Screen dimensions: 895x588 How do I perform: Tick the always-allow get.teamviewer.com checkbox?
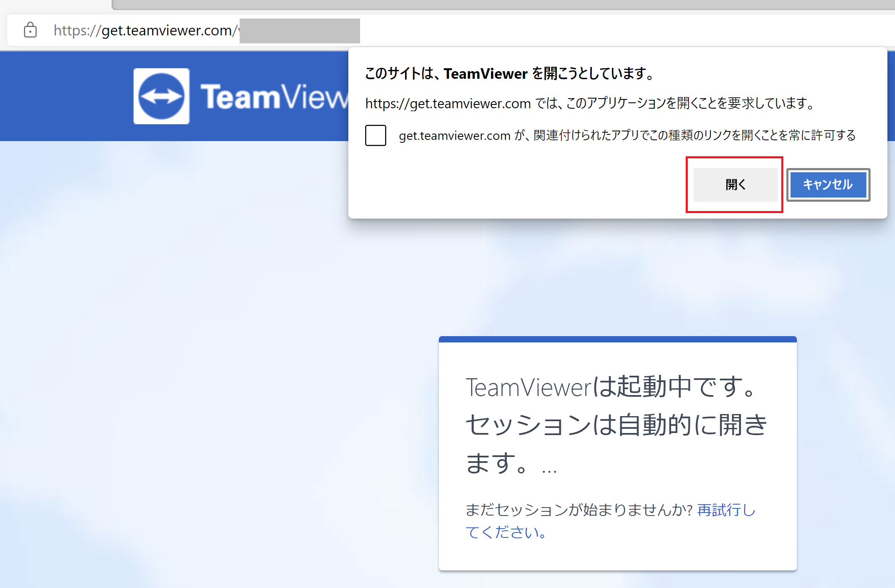click(375, 135)
